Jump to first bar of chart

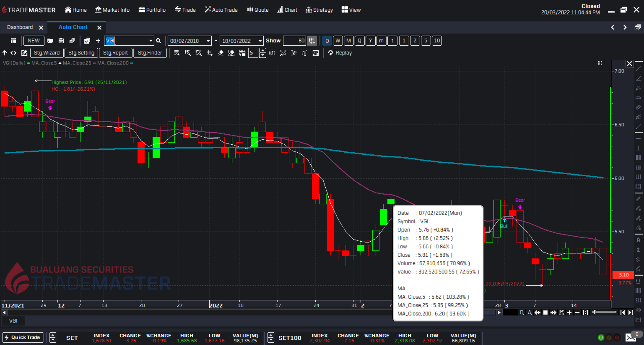click(623, 312)
